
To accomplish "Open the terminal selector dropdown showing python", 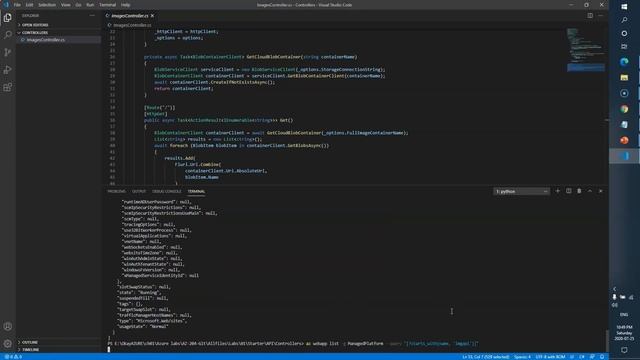I will coord(521,191).
